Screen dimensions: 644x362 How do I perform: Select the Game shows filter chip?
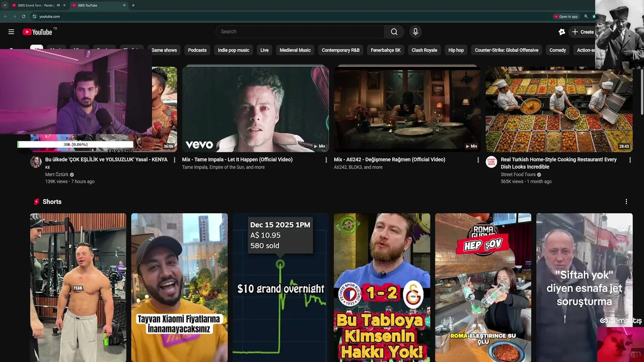(164, 50)
